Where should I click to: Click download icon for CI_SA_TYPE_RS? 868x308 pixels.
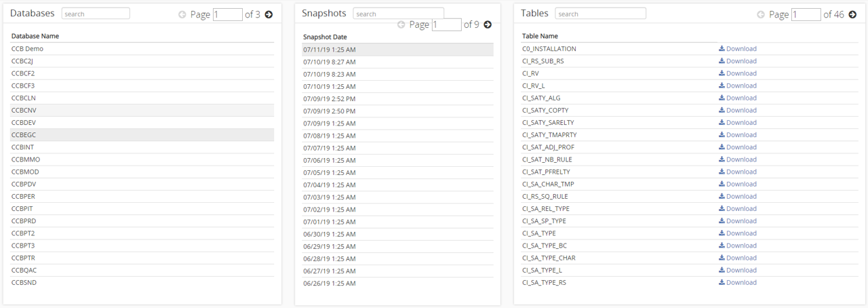point(722,282)
